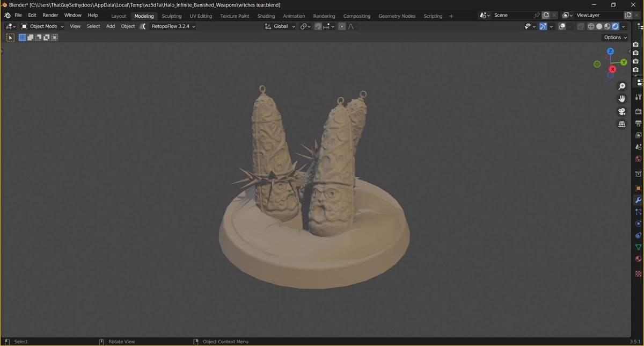Viewport: 644px width, 346px height.
Task: Click the zoom magnifier viewport gizmo
Action: click(x=622, y=86)
